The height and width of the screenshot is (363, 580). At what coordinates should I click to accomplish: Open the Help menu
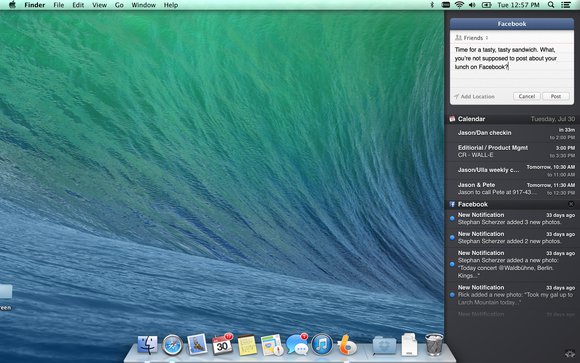171,5
